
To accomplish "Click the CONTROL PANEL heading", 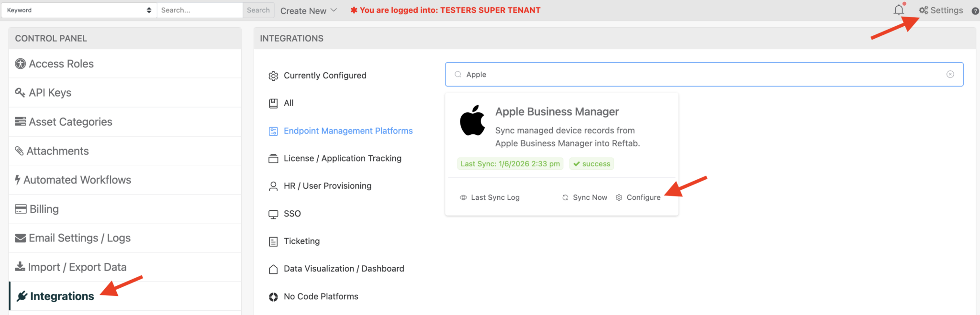I will pyautogui.click(x=51, y=38).
